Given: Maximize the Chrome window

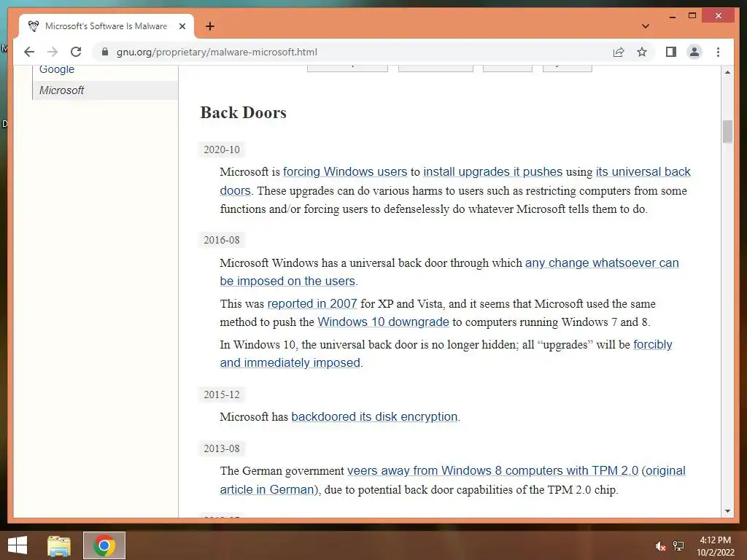Looking at the screenshot, I should (692, 16).
